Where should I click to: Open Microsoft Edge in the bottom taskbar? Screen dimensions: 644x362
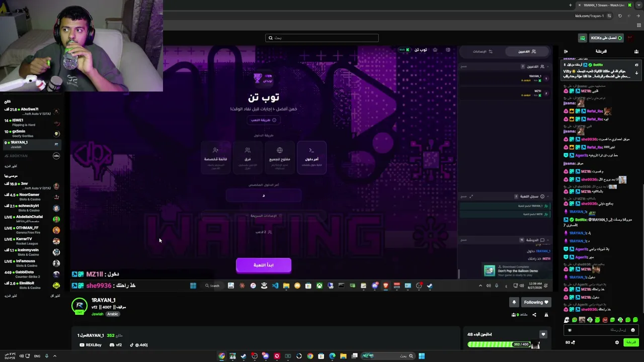pyautogui.click(x=332, y=356)
